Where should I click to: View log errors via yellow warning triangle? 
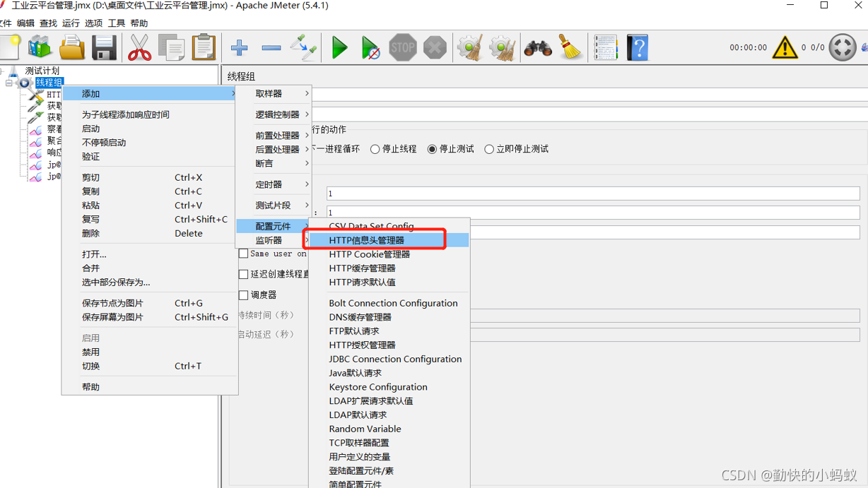pos(785,47)
